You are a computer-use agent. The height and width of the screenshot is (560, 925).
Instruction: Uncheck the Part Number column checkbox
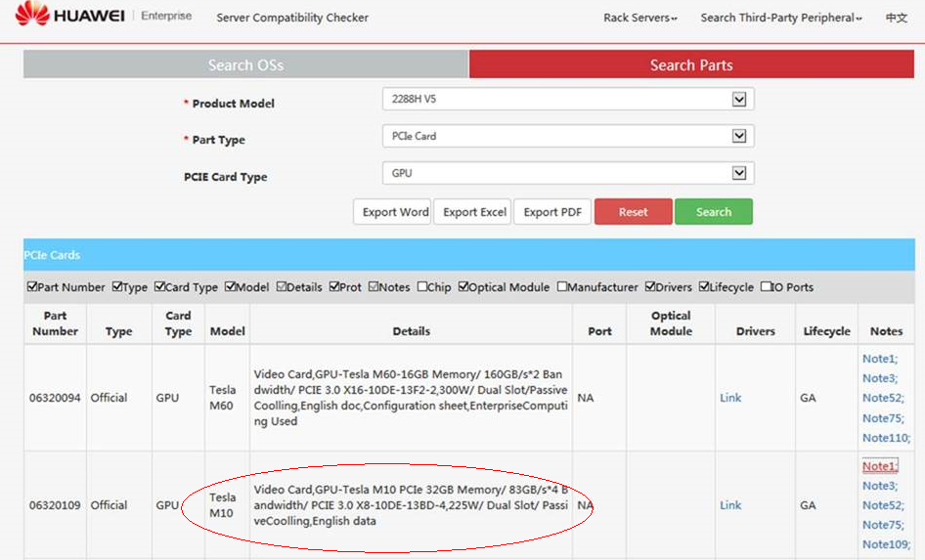pos(33,287)
